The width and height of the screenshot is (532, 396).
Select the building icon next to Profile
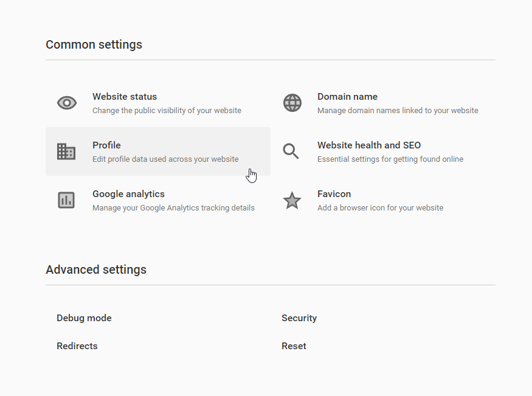[66, 151]
